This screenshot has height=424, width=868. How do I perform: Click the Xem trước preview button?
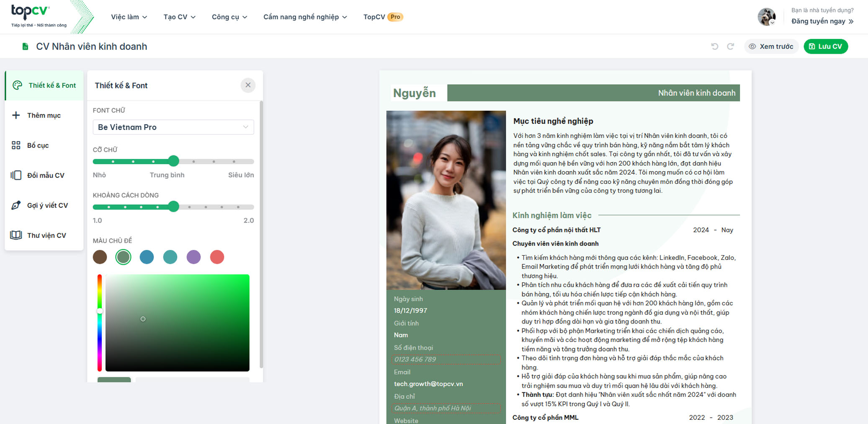(771, 47)
